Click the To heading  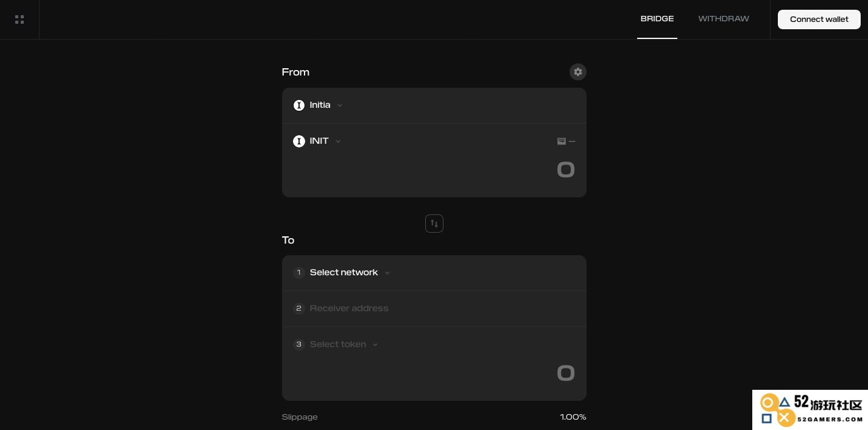coord(288,240)
